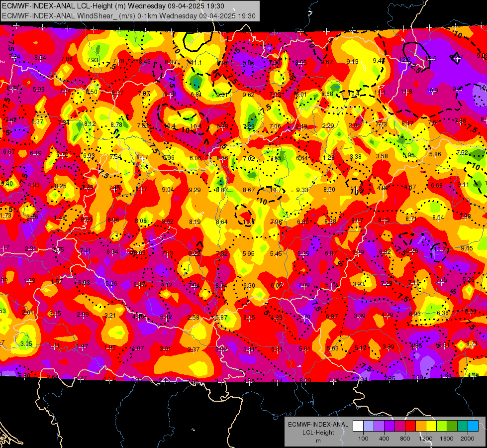Click the wind shear value '9.62'
The width and height of the screenshot is (487, 448).
(x=248, y=95)
